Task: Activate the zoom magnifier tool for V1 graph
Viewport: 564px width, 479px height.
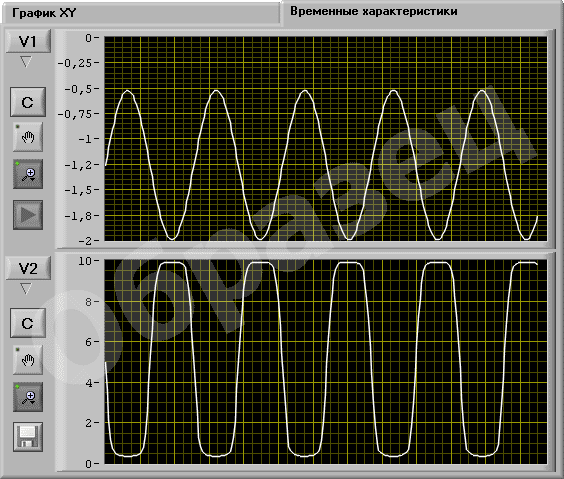Action: [28, 174]
